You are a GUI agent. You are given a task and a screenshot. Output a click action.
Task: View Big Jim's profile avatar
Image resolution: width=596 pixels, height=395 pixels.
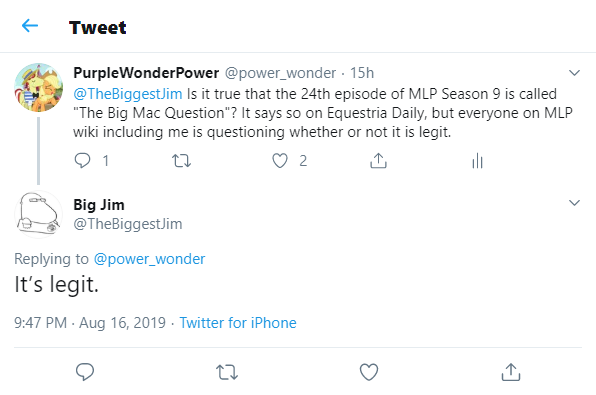(x=38, y=214)
